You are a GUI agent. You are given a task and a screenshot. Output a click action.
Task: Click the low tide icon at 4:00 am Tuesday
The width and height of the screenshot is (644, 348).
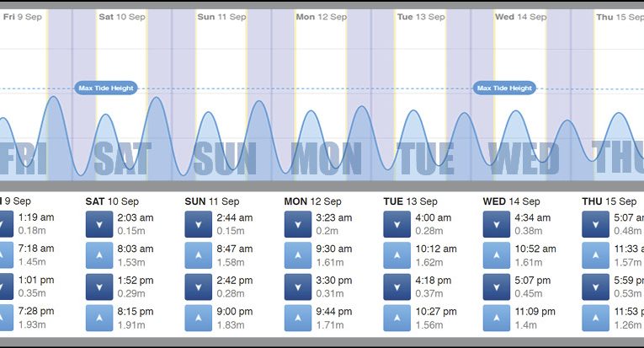tap(397, 223)
